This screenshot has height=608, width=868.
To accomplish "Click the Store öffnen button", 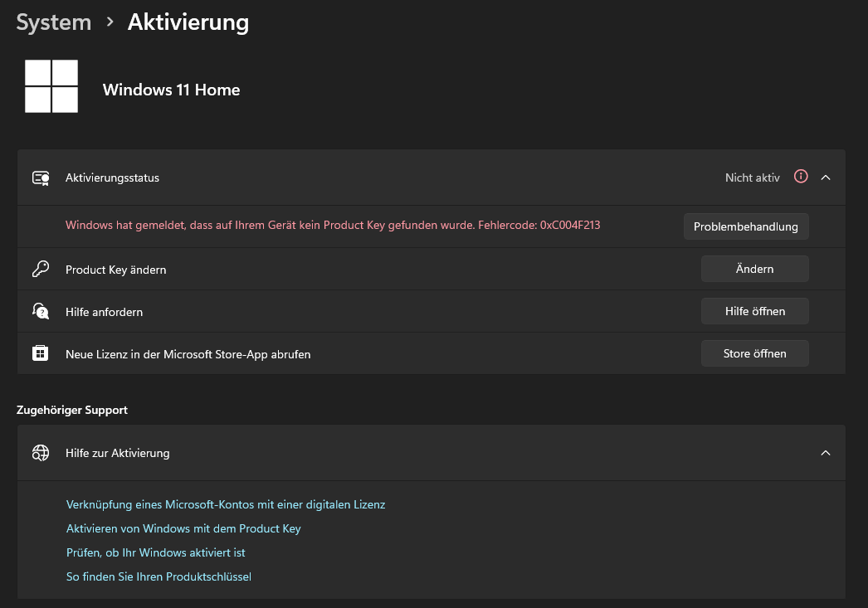I will [x=754, y=353].
